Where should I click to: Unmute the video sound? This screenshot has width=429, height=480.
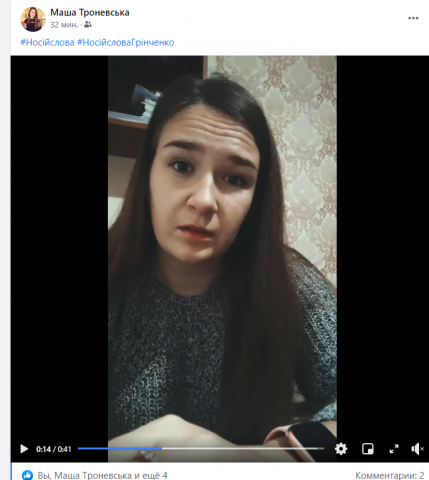point(417,449)
